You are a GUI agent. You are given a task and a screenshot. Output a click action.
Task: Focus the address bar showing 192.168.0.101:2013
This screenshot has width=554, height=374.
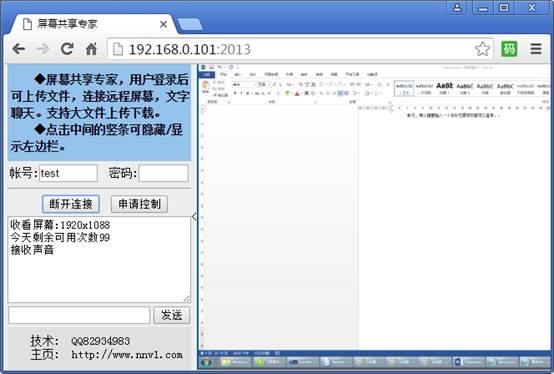(293, 49)
